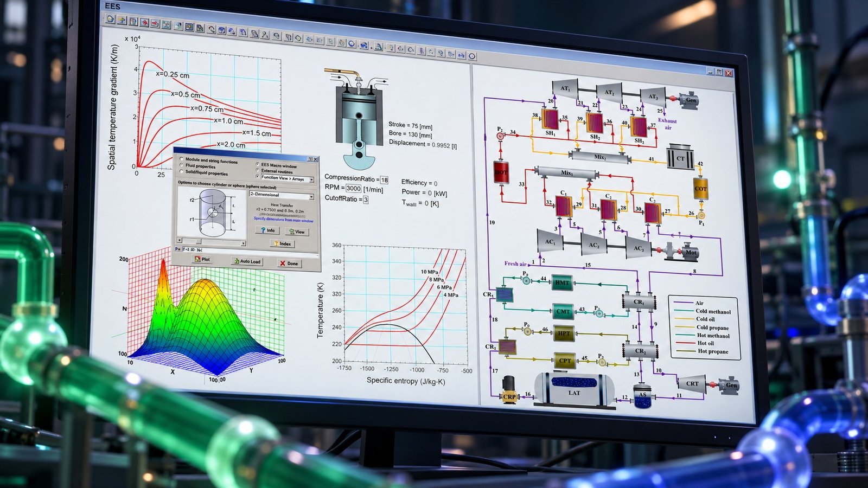Click the CompressionRatio input box showing 18

click(x=384, y=180)
